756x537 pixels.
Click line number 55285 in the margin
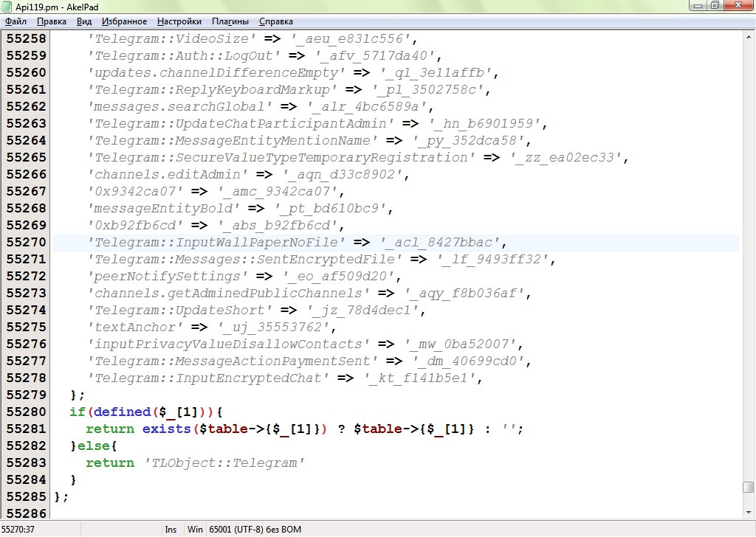[x=26, y=496]
